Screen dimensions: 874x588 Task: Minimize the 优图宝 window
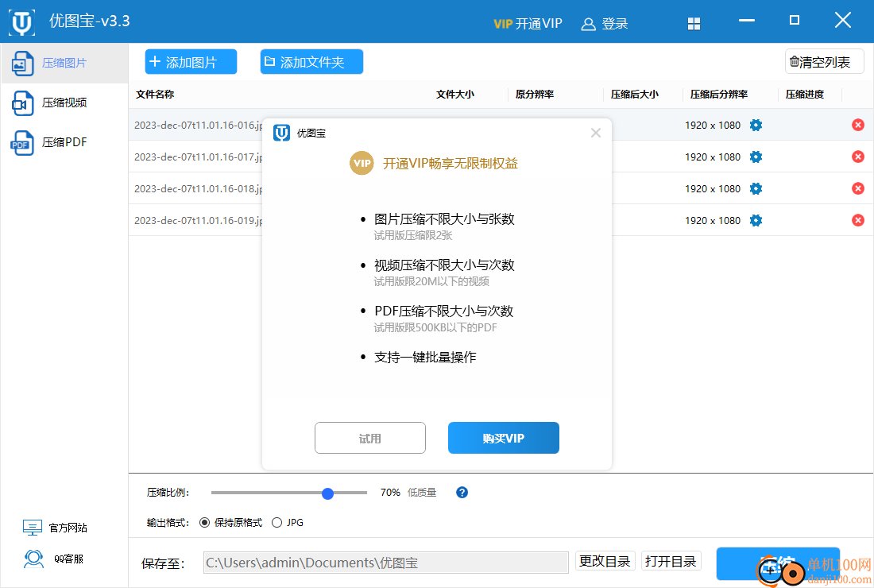click(x=746, y=21)
